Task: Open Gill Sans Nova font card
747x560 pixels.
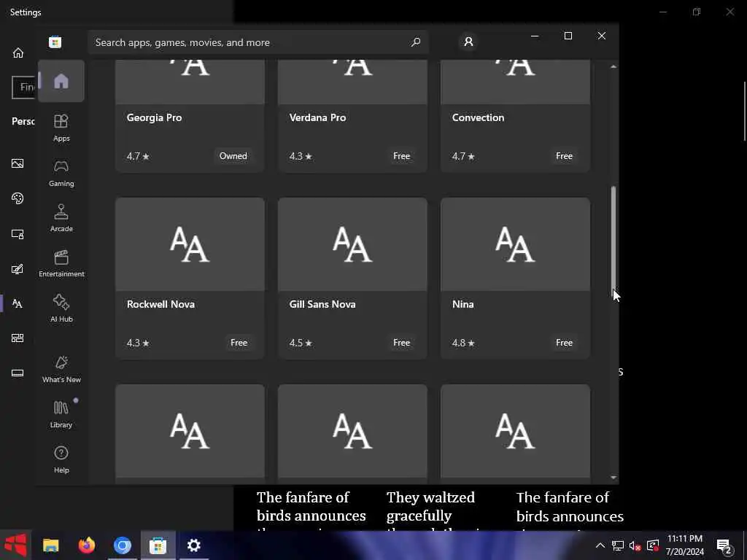Action: click(x=352, y=278)
